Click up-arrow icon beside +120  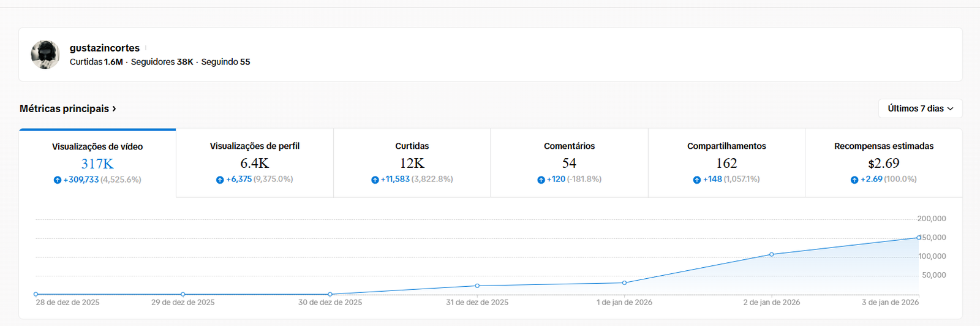pyautogui.click(x=541, y=180)
